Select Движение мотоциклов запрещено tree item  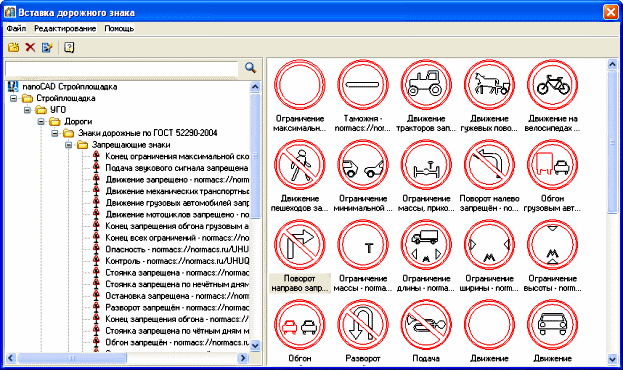[x=177, y=215]
